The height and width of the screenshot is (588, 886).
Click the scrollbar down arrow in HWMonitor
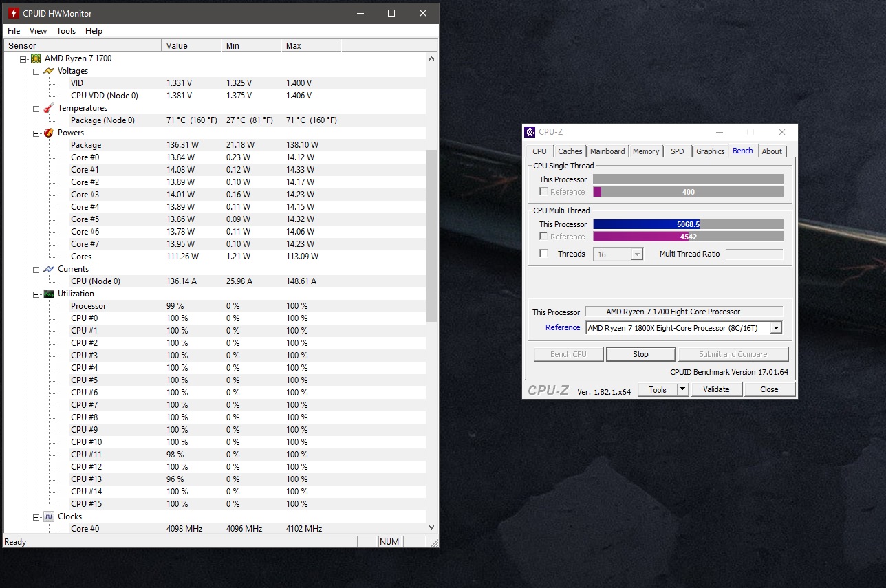coord(432,527)
